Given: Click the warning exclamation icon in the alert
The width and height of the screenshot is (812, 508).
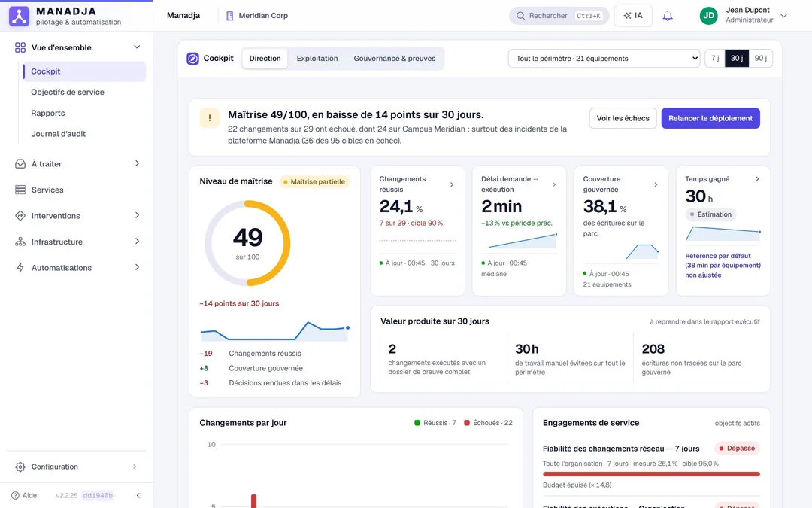Looking at the screenshot, I should pos(210,118).
